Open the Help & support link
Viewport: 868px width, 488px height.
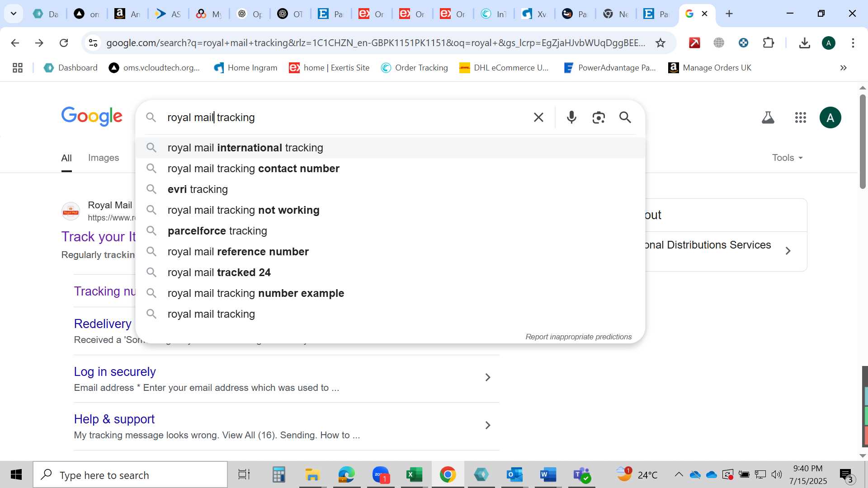click(x=114, y=419)
